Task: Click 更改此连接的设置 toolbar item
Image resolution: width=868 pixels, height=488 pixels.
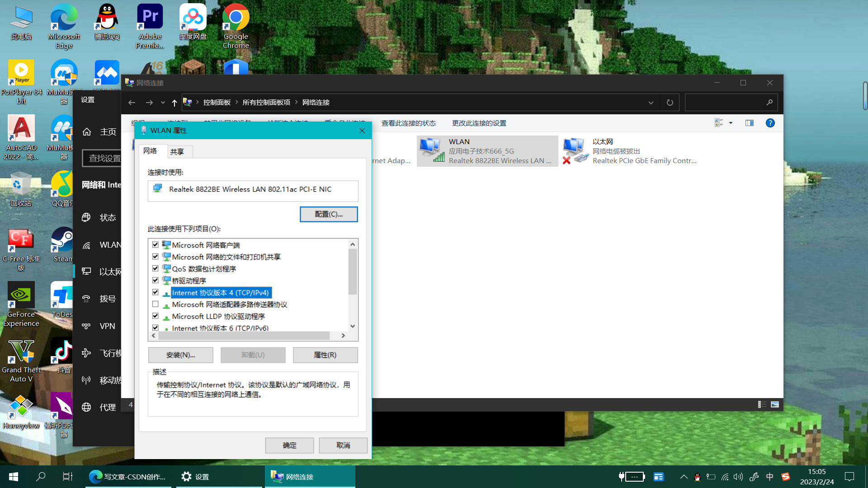Action: [479, 123]
